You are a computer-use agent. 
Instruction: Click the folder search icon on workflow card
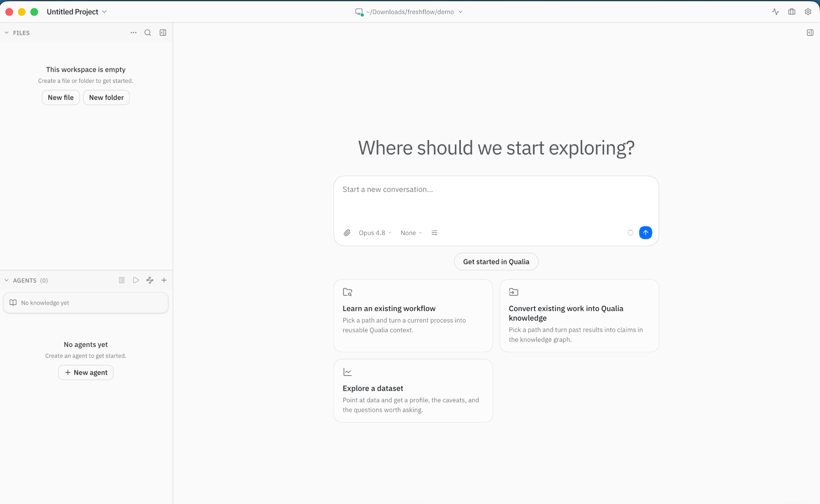348,292
